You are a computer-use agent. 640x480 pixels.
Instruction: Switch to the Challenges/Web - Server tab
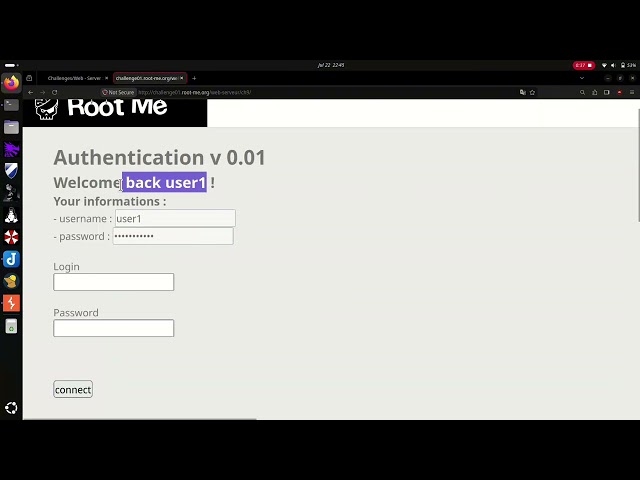[74, 78]
